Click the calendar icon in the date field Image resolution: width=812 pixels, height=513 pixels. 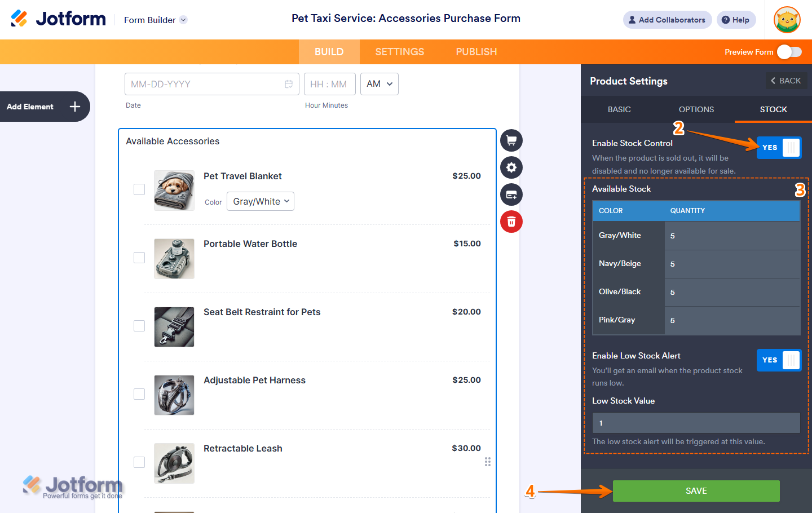(288, 84)
